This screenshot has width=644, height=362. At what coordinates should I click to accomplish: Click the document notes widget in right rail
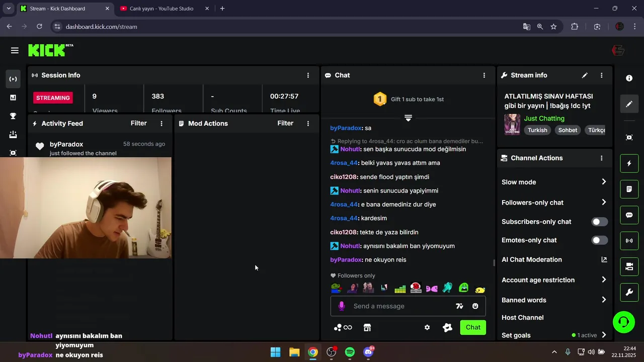point(629,189)
